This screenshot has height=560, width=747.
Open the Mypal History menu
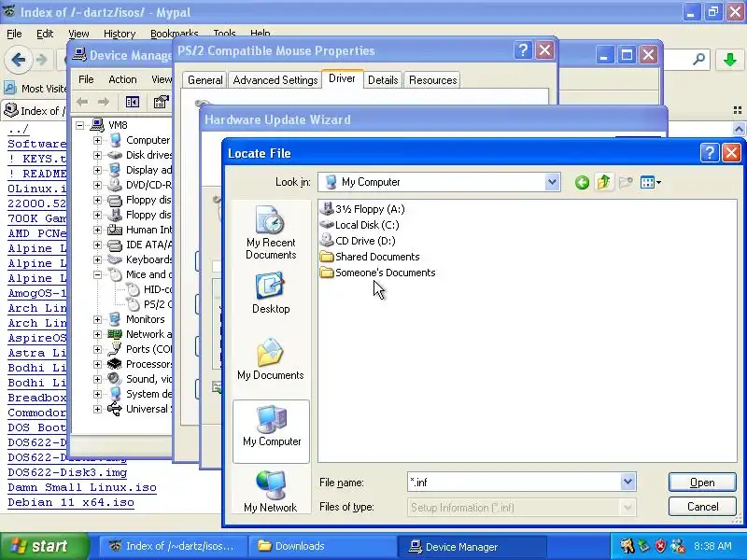click(120, 34)
